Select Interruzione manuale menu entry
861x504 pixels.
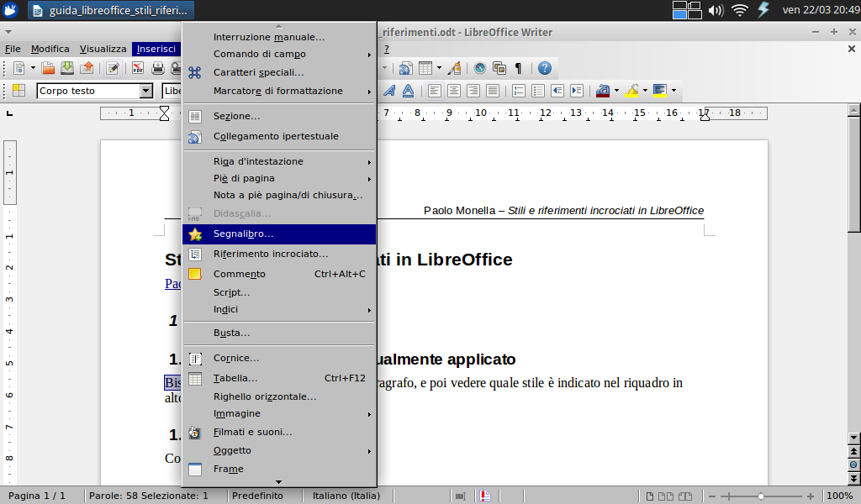point(279,37)
